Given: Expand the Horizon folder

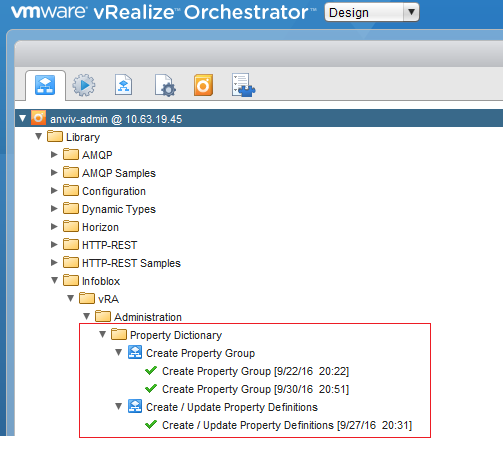Looking at the screenshot, I should pyautogui.click(x=54, y=226).
